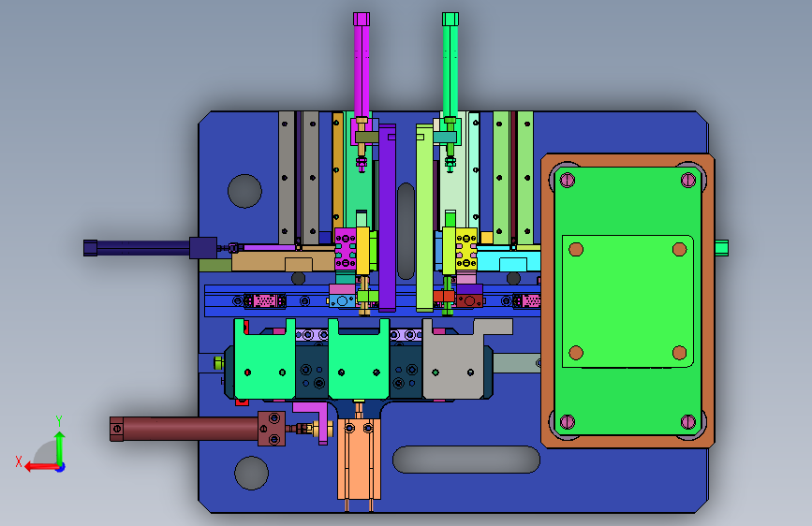Click the inner green plate with four orange holes
Screen dimensions: 812x526
pyautogui.click(x=627, y=301)
